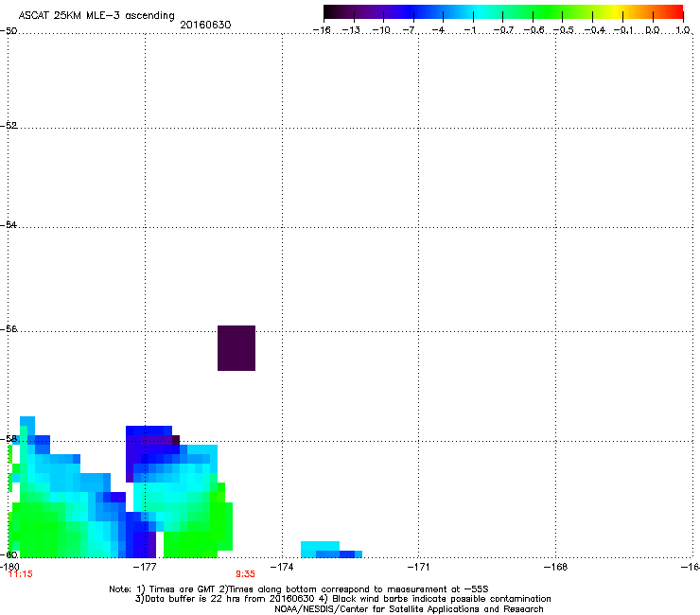The height and width of the screenshot is (615, 700).
Task: Click the NOAA/NESDIS credit line
Action: pos(409,609)
